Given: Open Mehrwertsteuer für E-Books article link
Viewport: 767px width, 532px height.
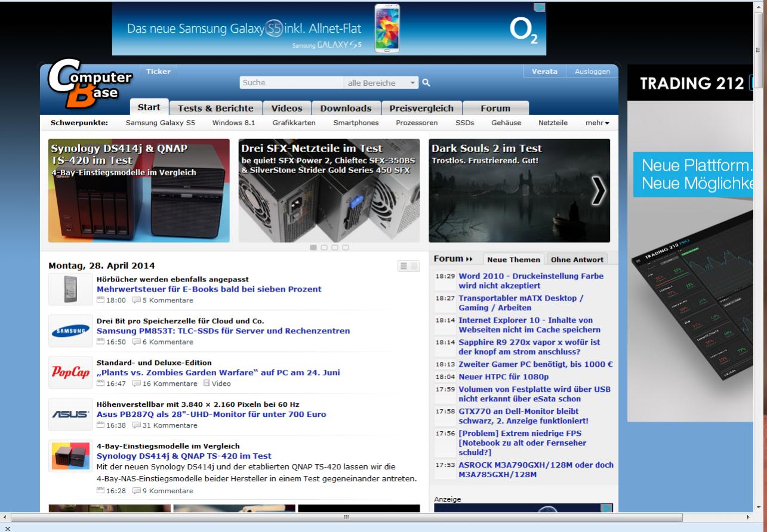Looking at the screenshot, I should click(209, 289).
